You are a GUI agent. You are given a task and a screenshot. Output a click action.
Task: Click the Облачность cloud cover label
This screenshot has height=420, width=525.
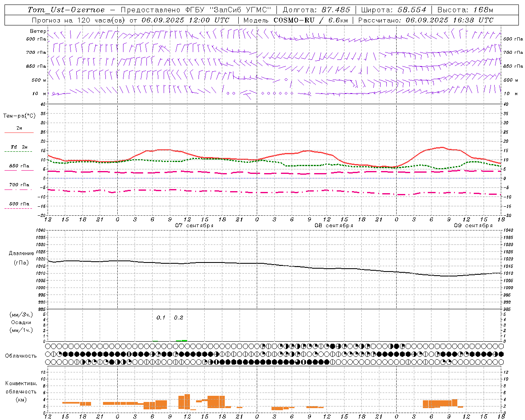[x=21, y=356]
